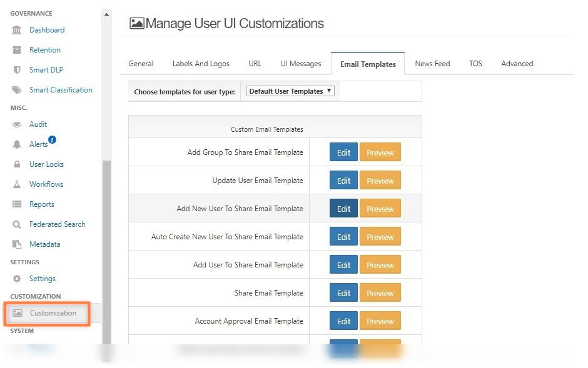Select the Metadata clipboard icon
Screen dimensions: 588x368
click(16, 244)
